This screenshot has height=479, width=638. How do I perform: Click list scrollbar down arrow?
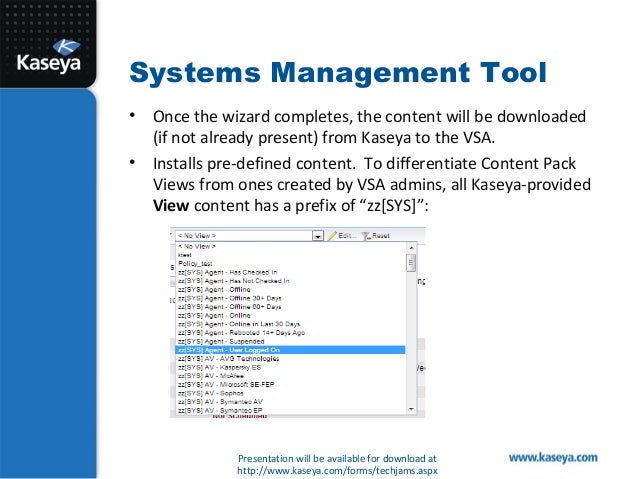pyautogui.click(x=411, y=409)
